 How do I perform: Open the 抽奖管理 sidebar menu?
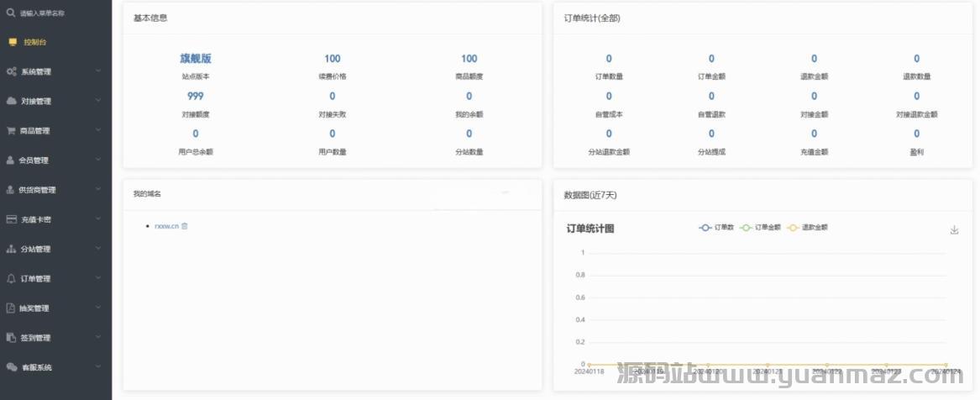tap(34, 308)
